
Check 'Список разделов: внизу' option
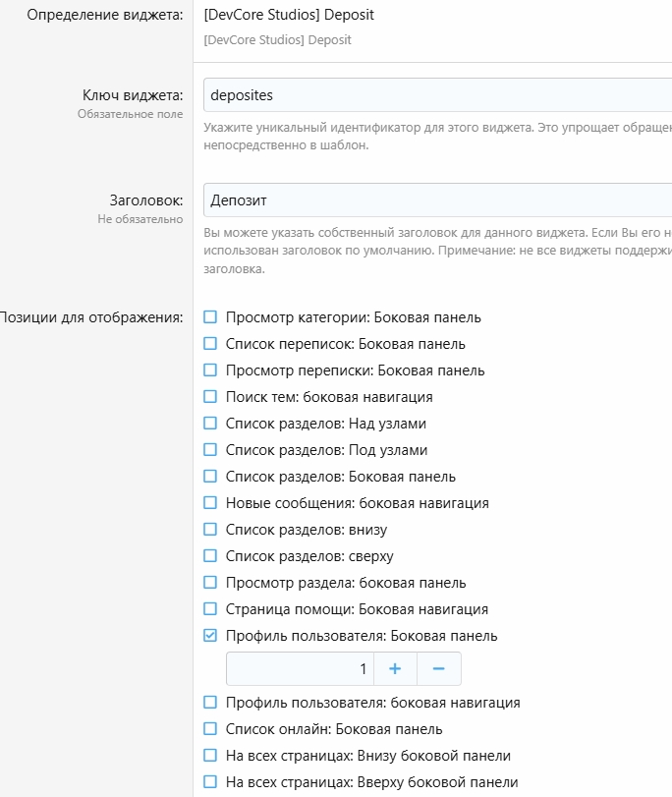(x=210, y=530)
